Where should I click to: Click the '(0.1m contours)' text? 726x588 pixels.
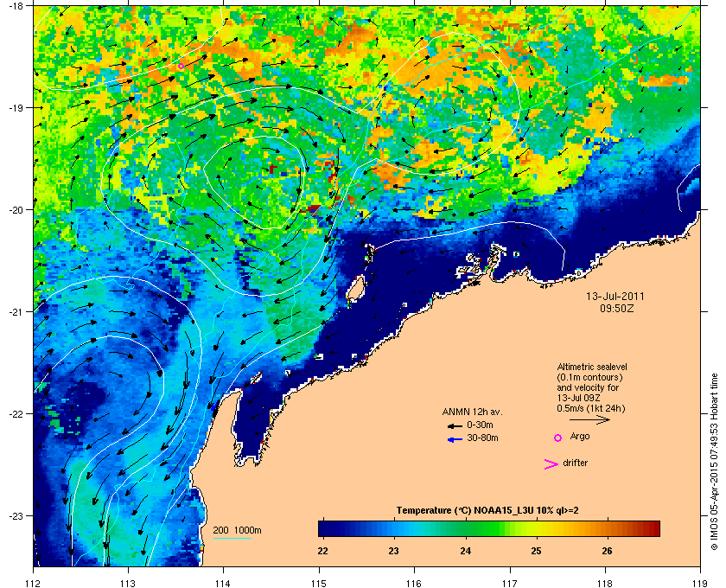tap(589, 377)
